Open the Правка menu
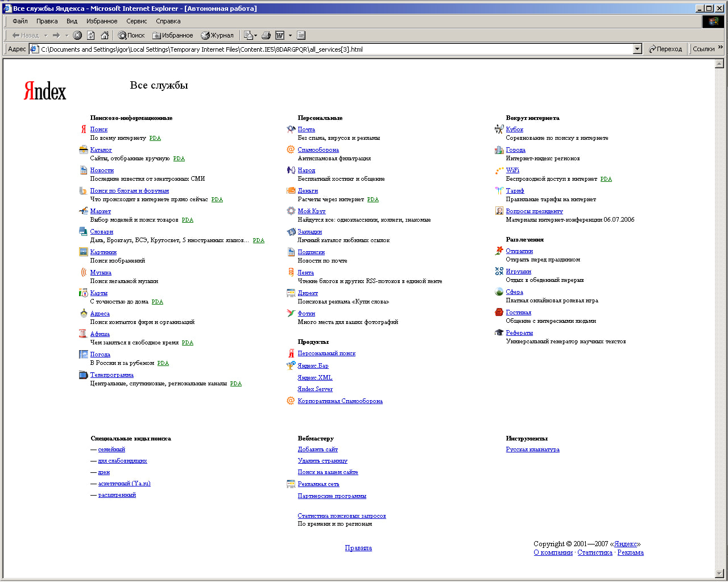 coord(47,21)
